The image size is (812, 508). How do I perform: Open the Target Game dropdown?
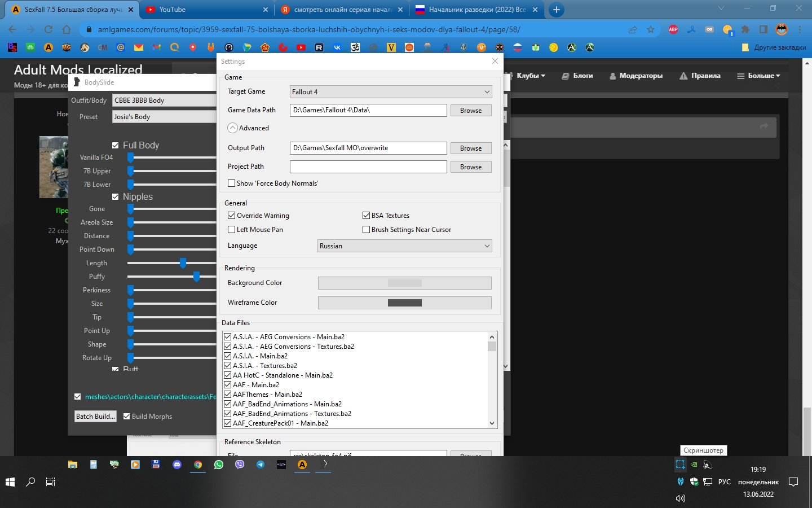[391, 92]
